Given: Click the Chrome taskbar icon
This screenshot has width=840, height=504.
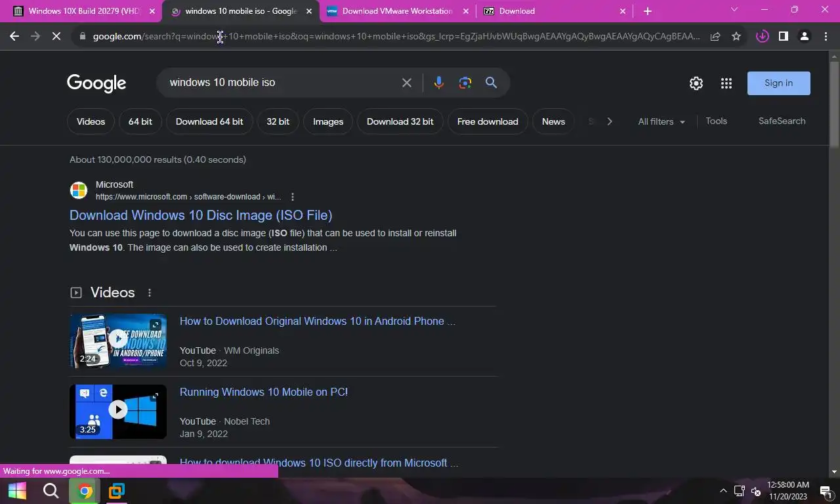Looking at the screenshot, I should tap(85, 491).
